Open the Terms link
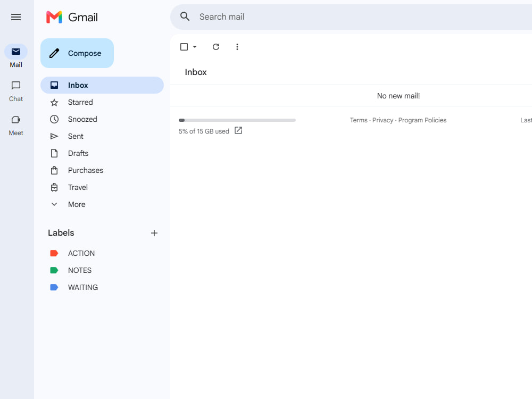 pos(359,120)
